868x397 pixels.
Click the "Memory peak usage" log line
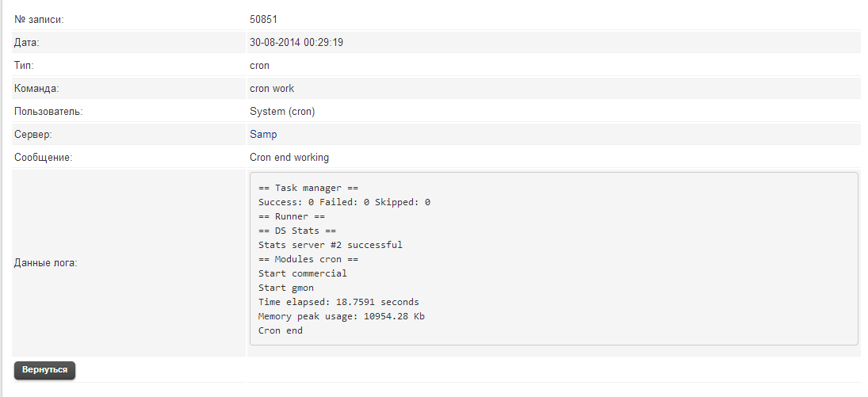tap(342, 316)
